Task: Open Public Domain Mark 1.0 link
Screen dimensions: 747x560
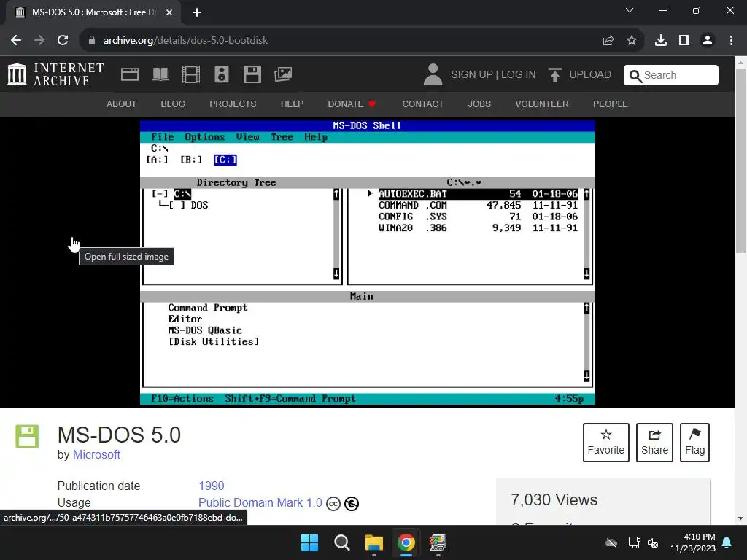Action: 260,503
